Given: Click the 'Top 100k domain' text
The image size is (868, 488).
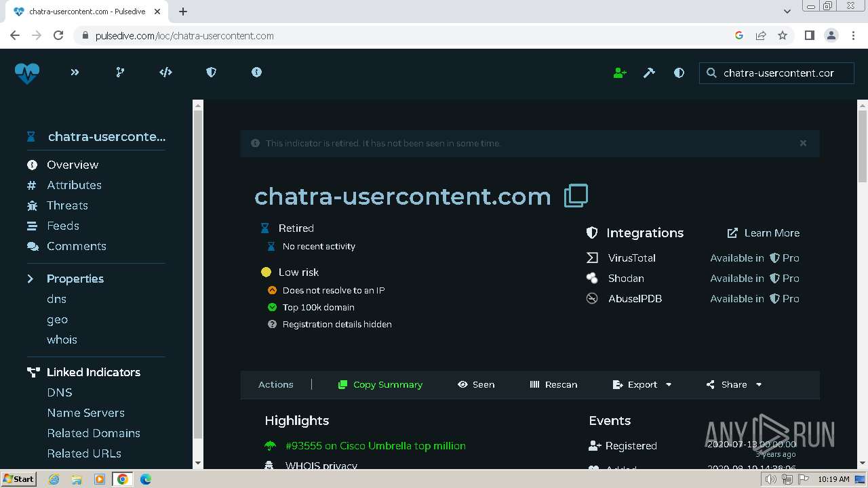Looking at the screenshot, I should coord(319,307).
